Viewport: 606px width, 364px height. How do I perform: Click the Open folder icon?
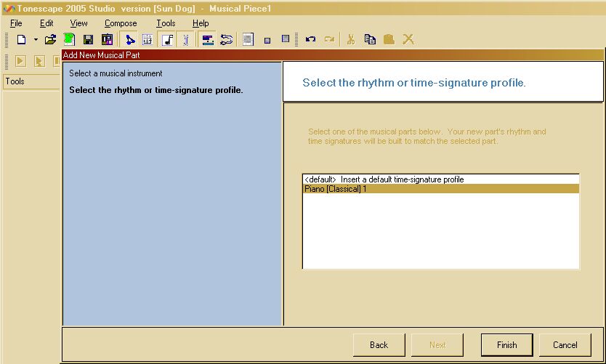pos(50,39)
